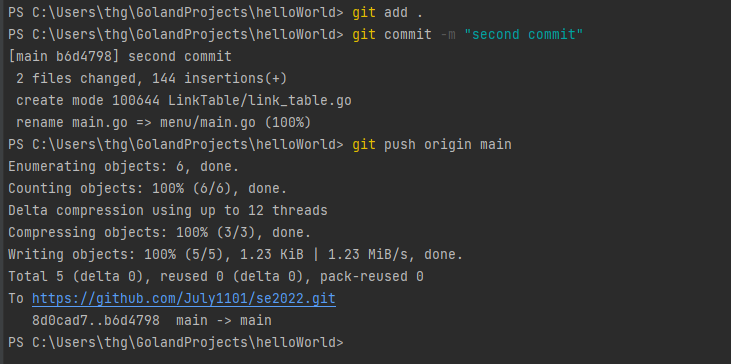Image resolution: width=731 pixels, height=364 pixels.
Task: Click the yellow "git" word in the commit command
Action: [364, 34]
